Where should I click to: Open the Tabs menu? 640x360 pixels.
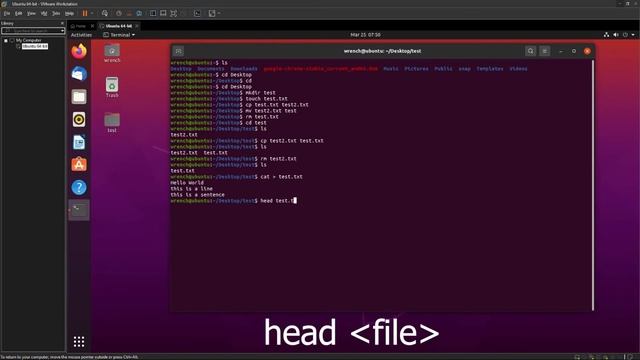coord(56,13)
